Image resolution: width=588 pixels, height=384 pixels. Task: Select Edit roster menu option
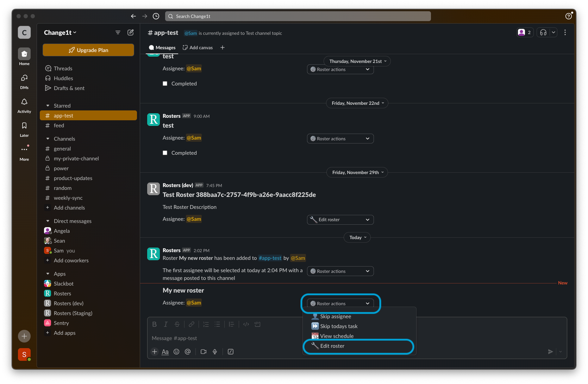(x=359, y=346)
